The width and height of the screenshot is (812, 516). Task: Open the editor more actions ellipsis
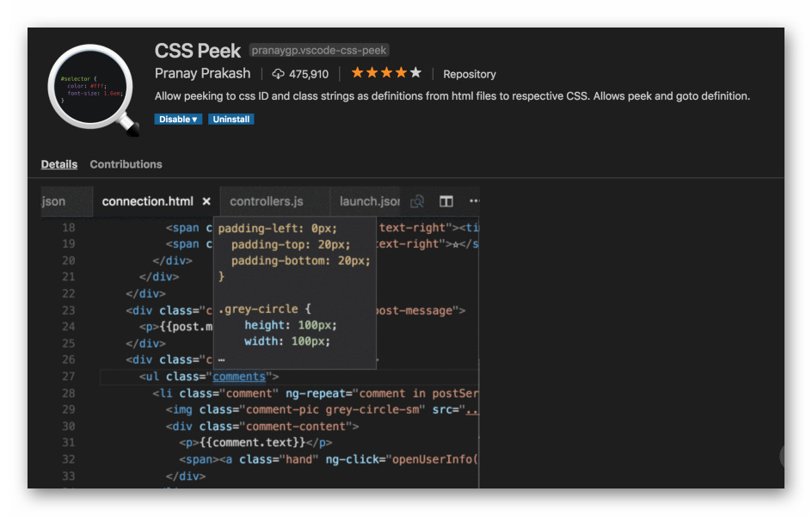474,201
